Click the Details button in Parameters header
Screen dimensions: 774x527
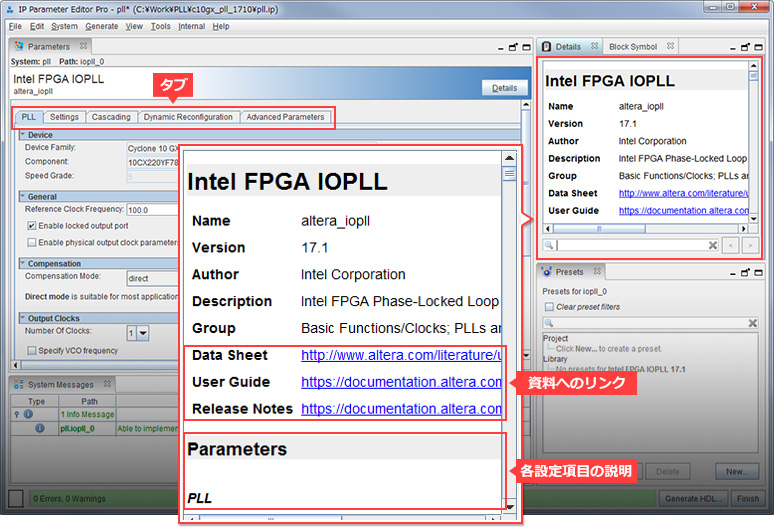[x=504, y=88]
